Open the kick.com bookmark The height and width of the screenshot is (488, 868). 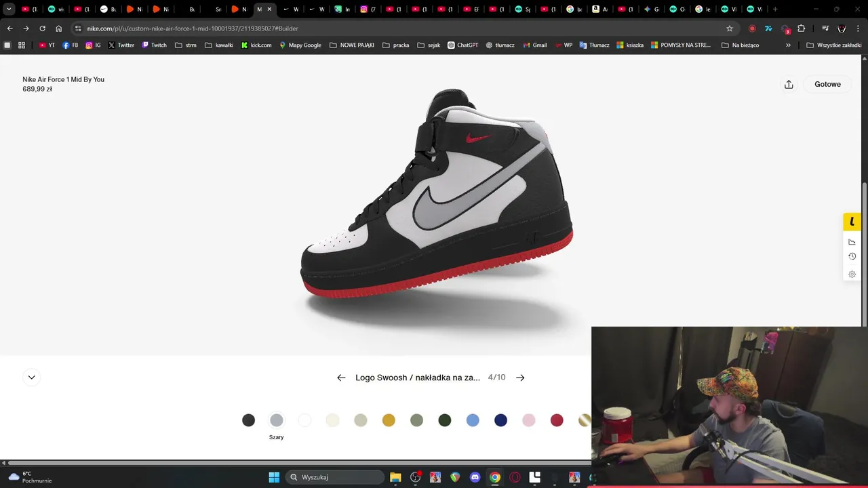point(256,45)
